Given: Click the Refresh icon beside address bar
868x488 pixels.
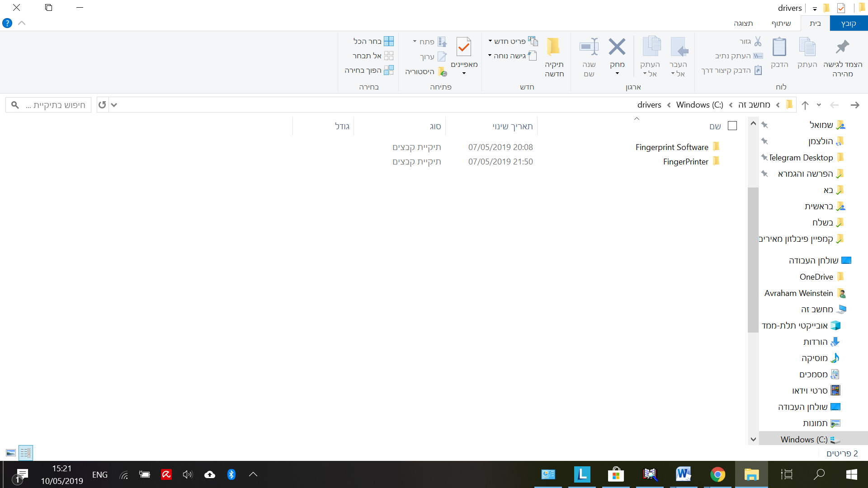Looking at the screenshot, I should click(x=102, y=105).
